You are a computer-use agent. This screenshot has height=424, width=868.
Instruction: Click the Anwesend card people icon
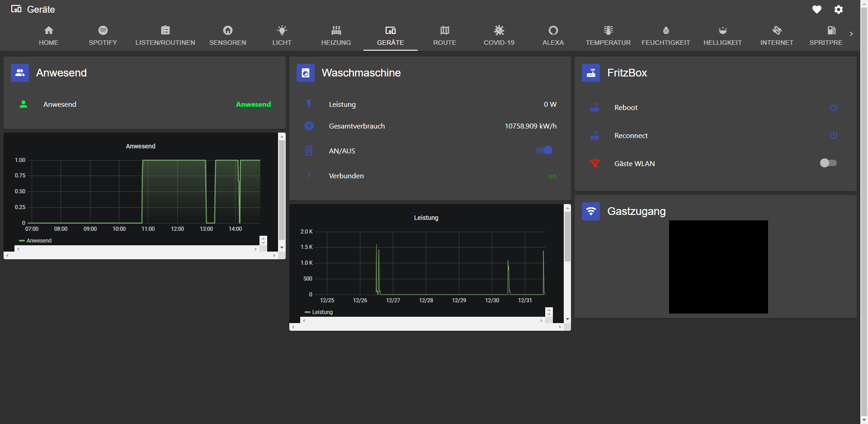[x=20, y=73]
